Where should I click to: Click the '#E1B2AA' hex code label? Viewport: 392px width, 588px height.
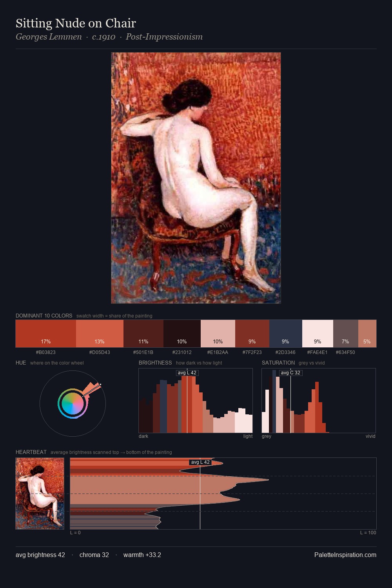(x=218, y=352)
